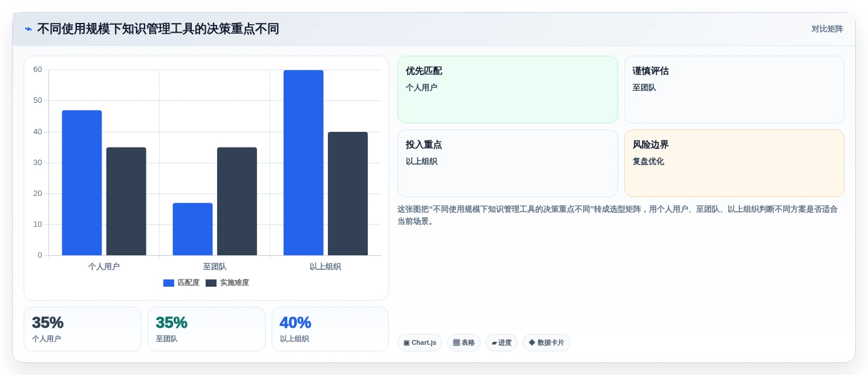Open the 风险边界 matrix card
868x375 pixels.
click(x=734, y=163)
